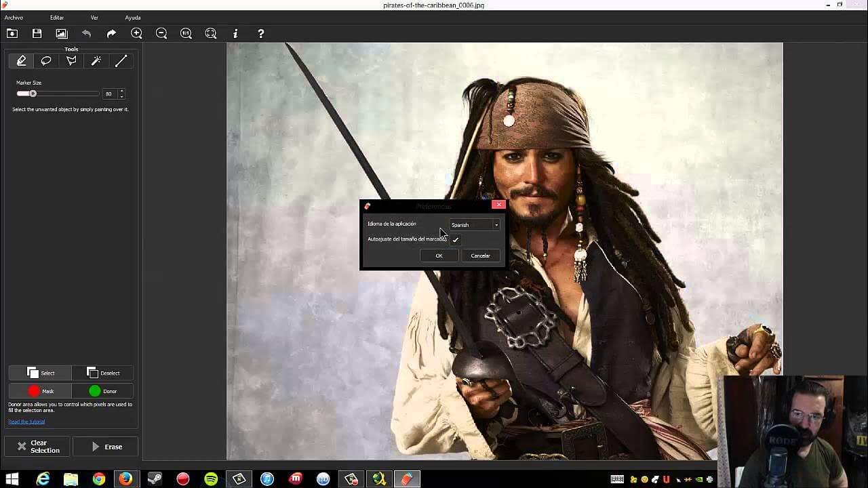Select the Line tool
This screenshot has height=488, width=868.
[x=121, y=61]
